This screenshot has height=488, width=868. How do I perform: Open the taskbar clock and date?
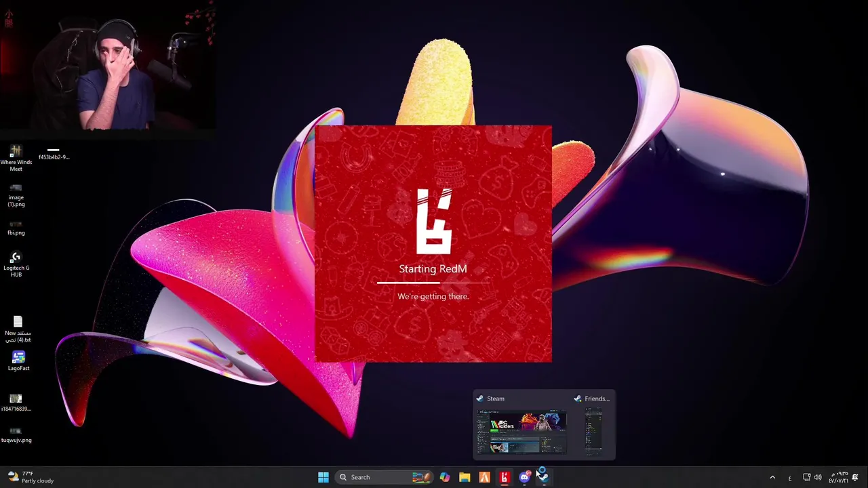coord(840,477)
